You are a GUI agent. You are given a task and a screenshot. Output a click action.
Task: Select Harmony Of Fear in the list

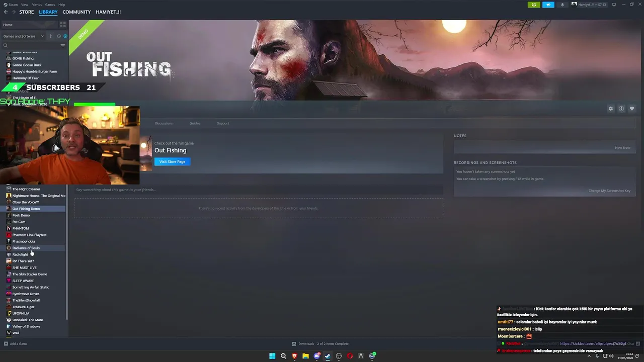click(25, 78)
